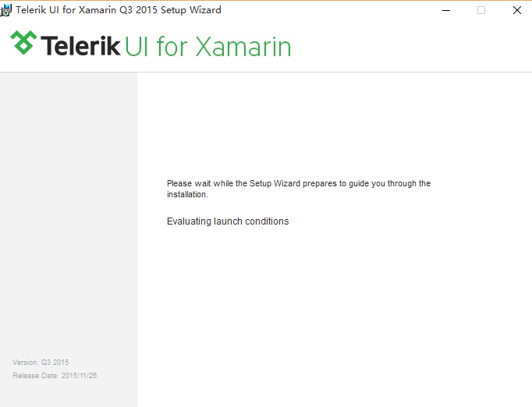This screenshot has height=407, width=532.
Task: Click the installer icon in the title bar
Action: pyautogui.click(x=7, y=10)
